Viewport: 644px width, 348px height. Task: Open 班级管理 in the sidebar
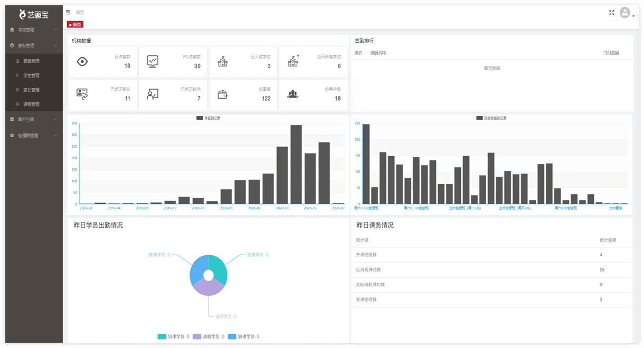[x=31, y=61]
